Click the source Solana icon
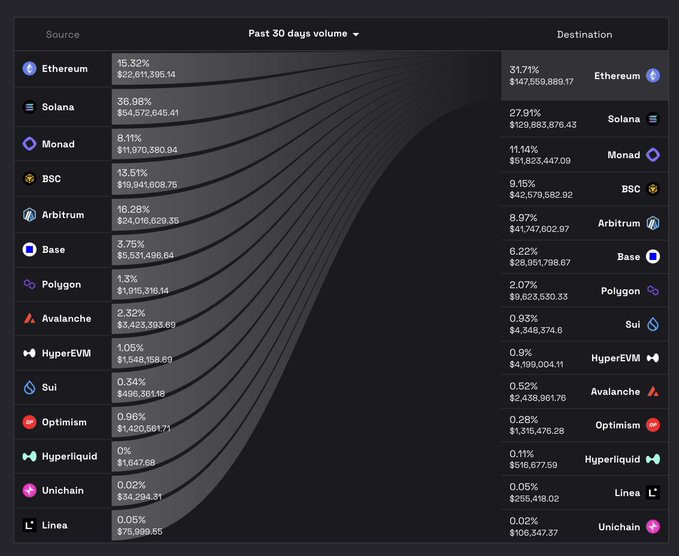The image size is (679, 556). 29,107
